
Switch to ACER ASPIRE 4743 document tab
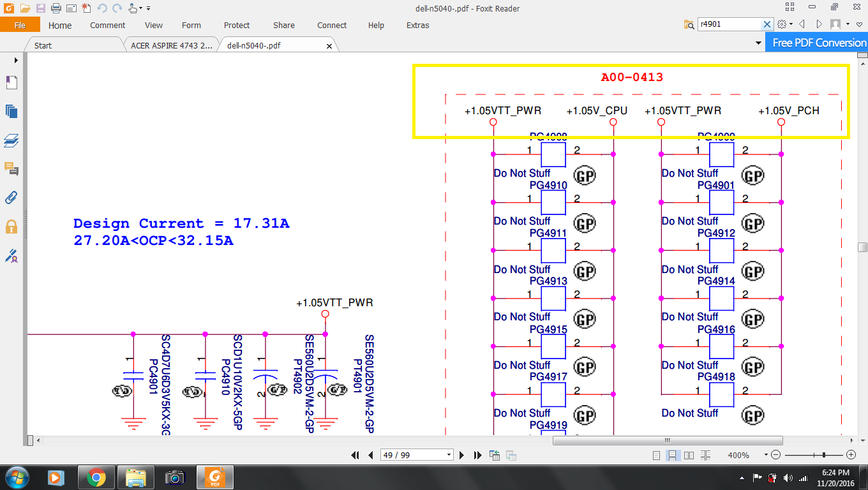pos(171,45)
